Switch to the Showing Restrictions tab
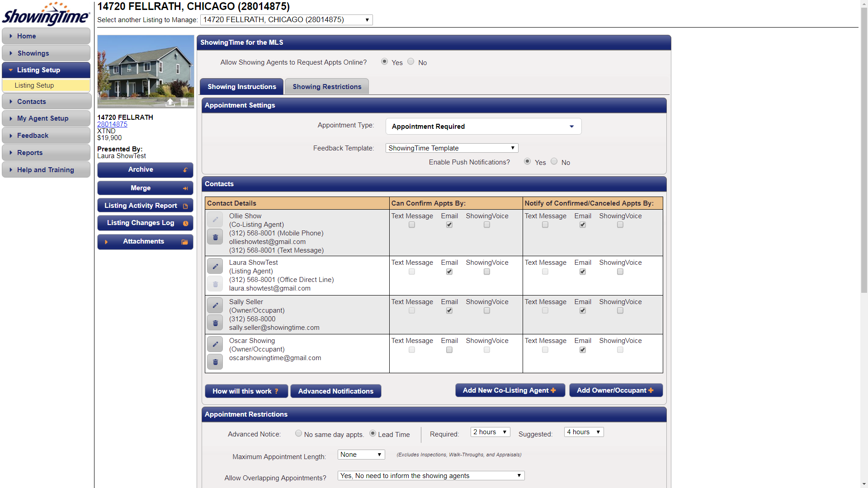The height and width of the screenshot is (488, 868). click(x=326, y=87)
